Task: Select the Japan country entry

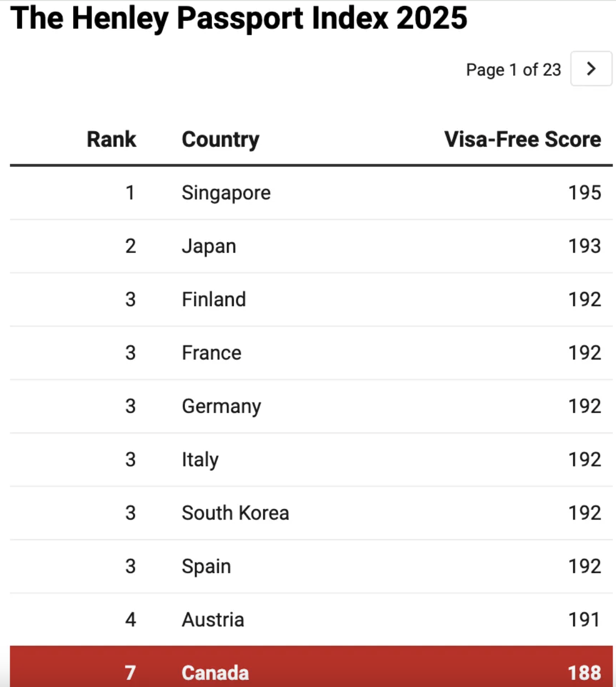Action: pyautogui.click(x=209, y=246)
